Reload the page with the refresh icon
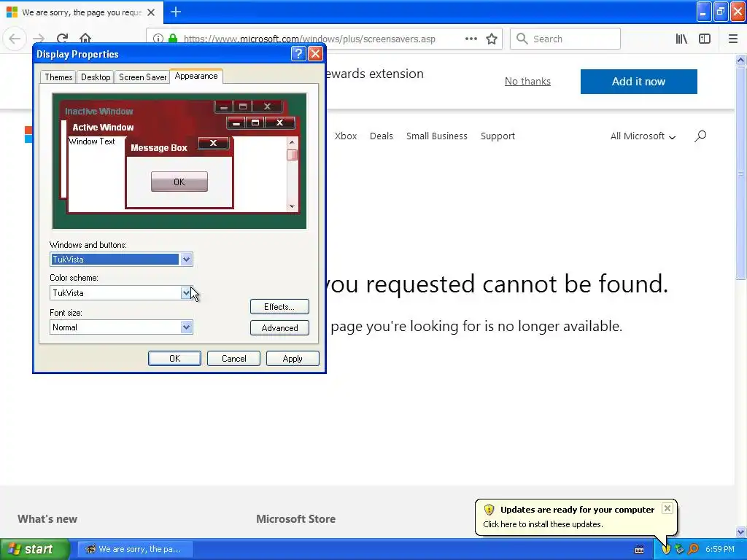 pyautogui.click(x=62, y=39)
